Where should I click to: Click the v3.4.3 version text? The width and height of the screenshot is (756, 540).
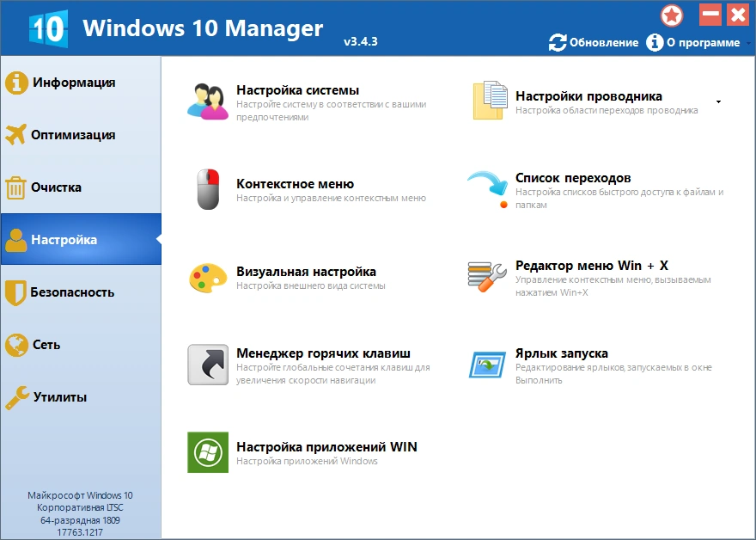pyautogui.click(x=361, y=41)
